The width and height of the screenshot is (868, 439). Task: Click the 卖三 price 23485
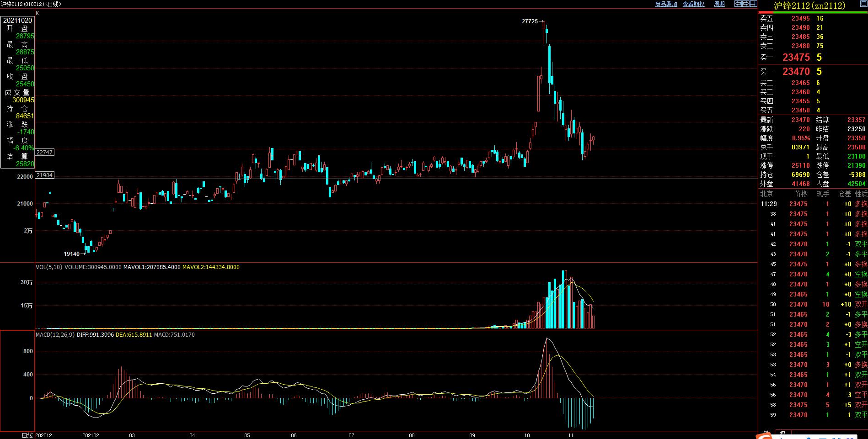(801, 37)
